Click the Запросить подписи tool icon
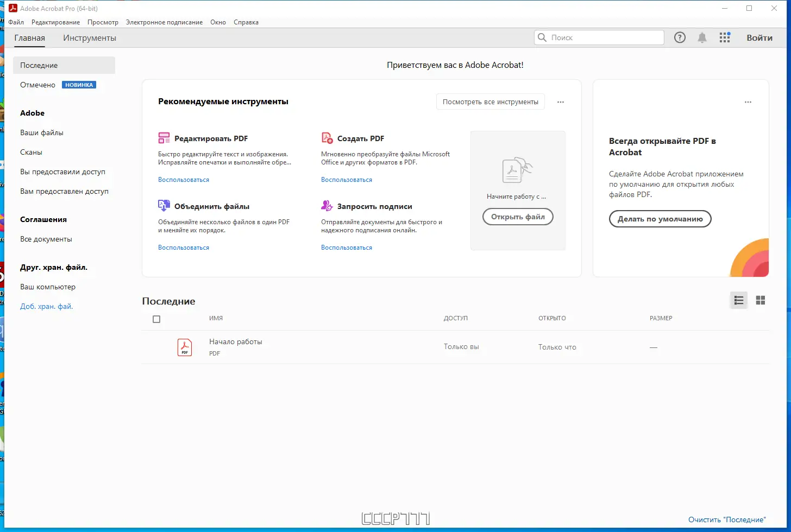The height and width of the screenshot is (532, 791). pos(327,206)
